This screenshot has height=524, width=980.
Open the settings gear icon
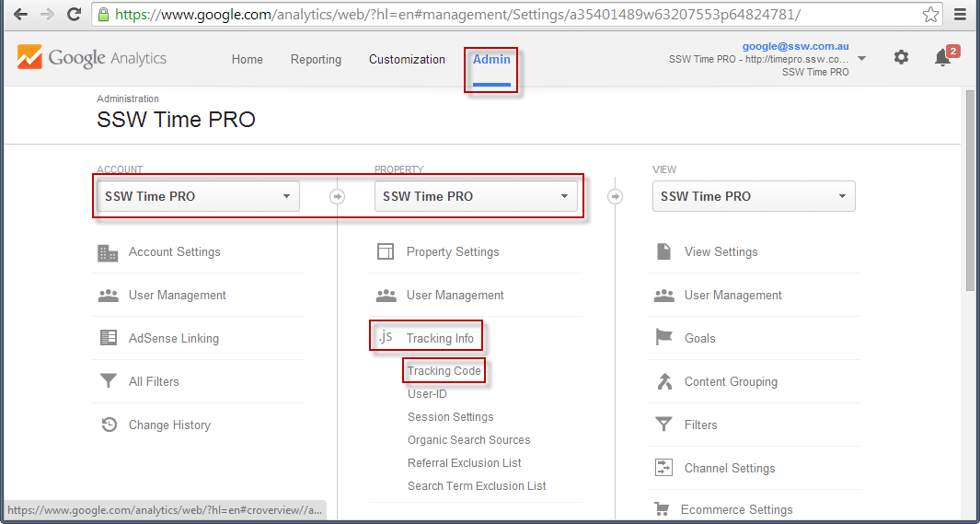point(901,57)
